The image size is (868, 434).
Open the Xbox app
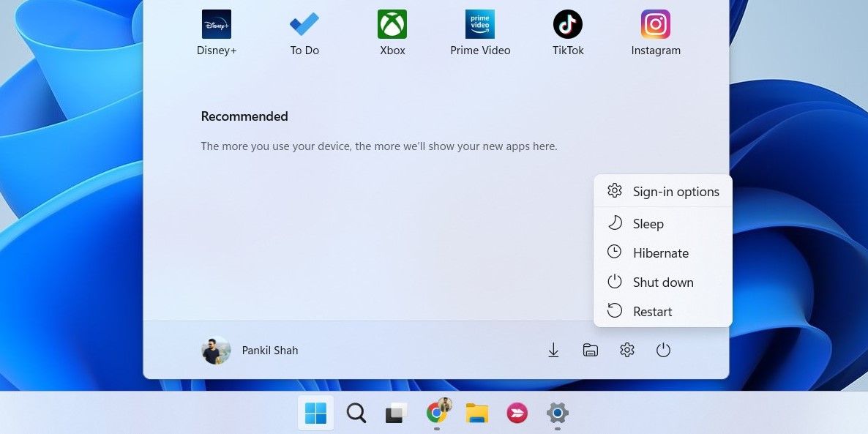392,24
